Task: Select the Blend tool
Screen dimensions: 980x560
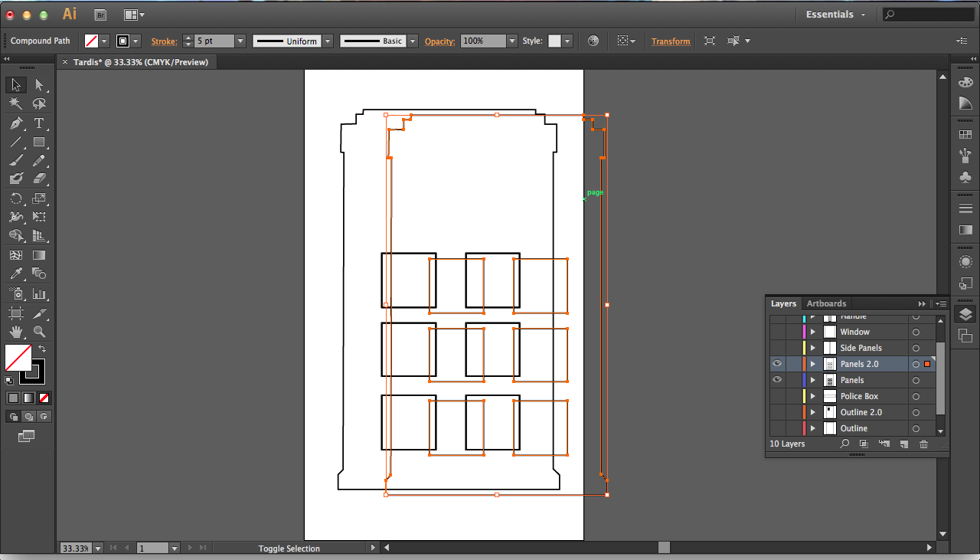Action: coord(39,273)
